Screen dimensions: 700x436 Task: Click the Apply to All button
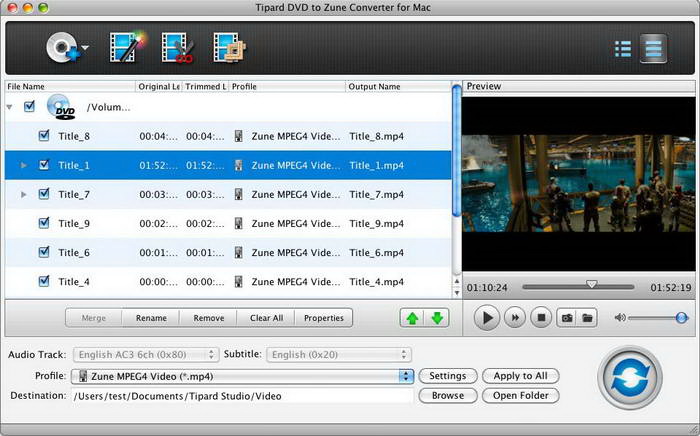(520, 376)
